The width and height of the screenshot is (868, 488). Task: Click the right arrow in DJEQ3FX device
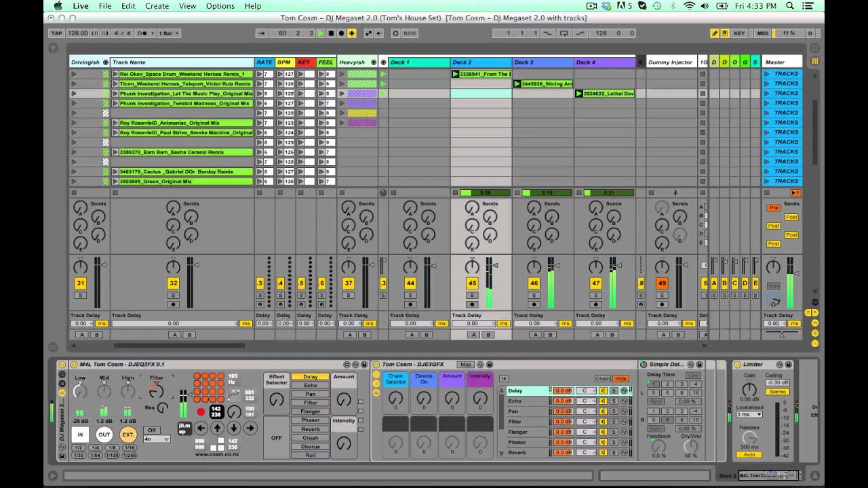tap(250, 428)
